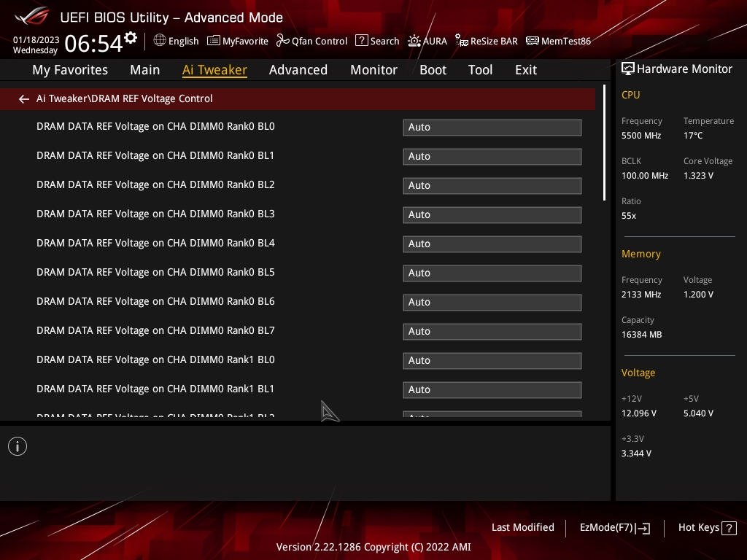Click the ReSize BAR label

tap(494, 42)
